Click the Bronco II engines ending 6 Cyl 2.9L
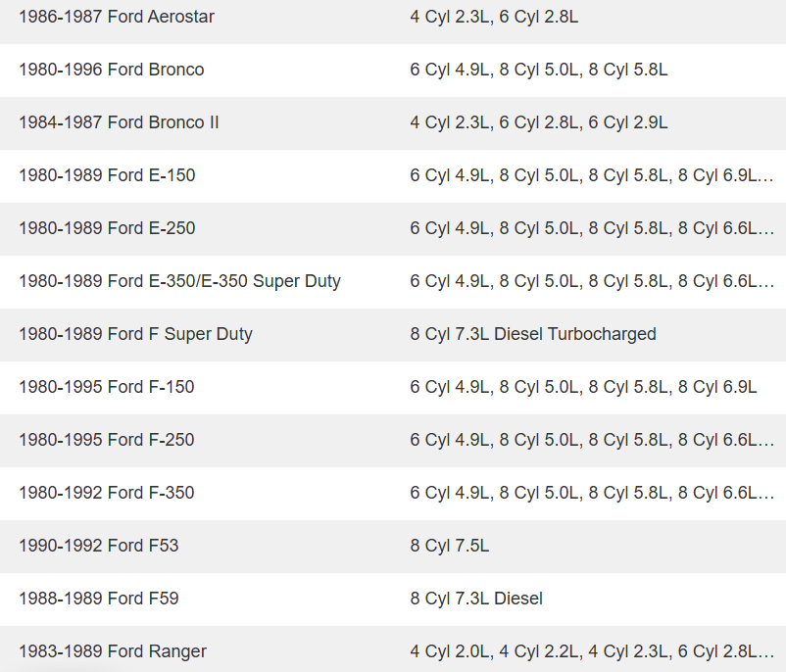The image size is (786, 672). [538, 122]
